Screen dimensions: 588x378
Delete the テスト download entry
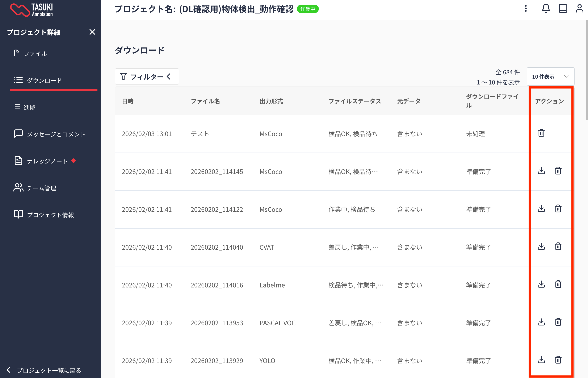(541, 133)
